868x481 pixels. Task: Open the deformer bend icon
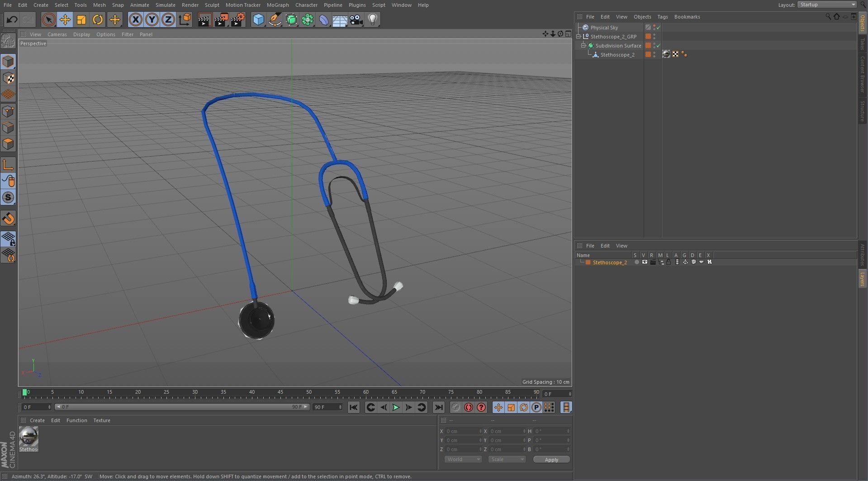point(323,19)
